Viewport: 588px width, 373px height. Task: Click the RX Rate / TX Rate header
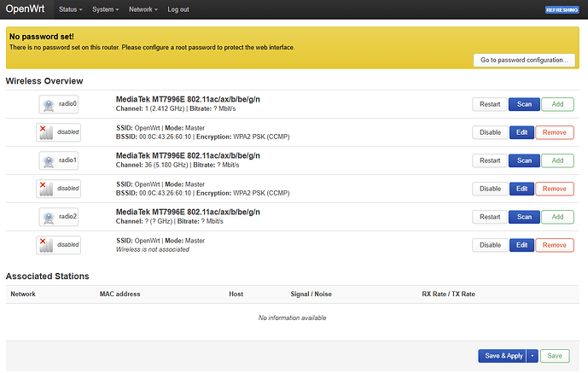click(449, 294)
